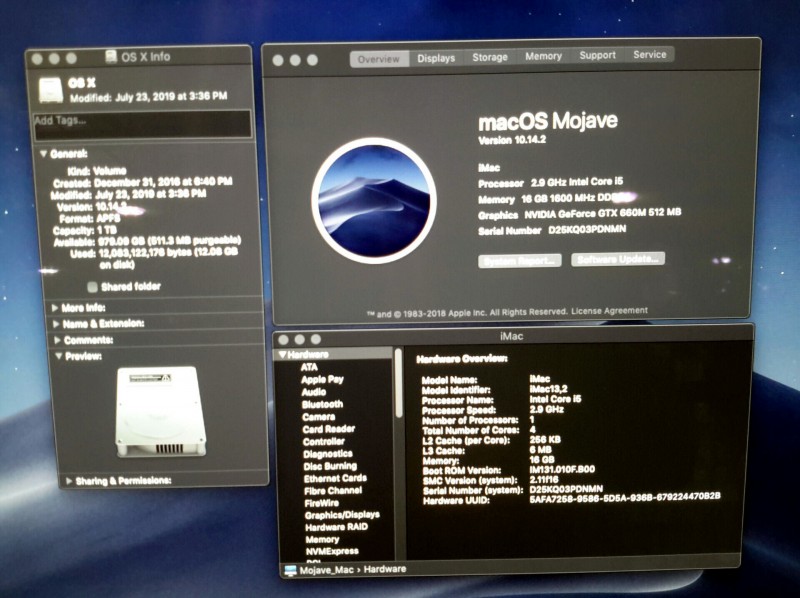Select Graphics/Displays in the hardware list
Image resolution: width=800 pixels, height=598 pixels.
[342, 515]
